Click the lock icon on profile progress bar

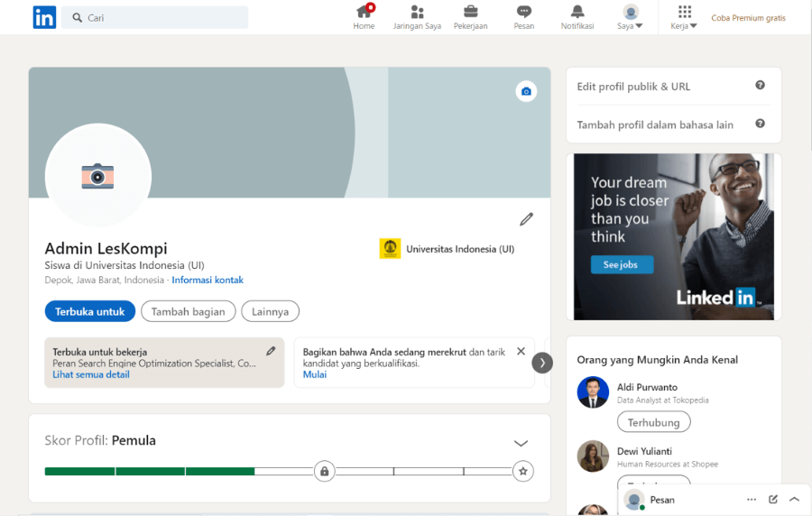(324, 472)
